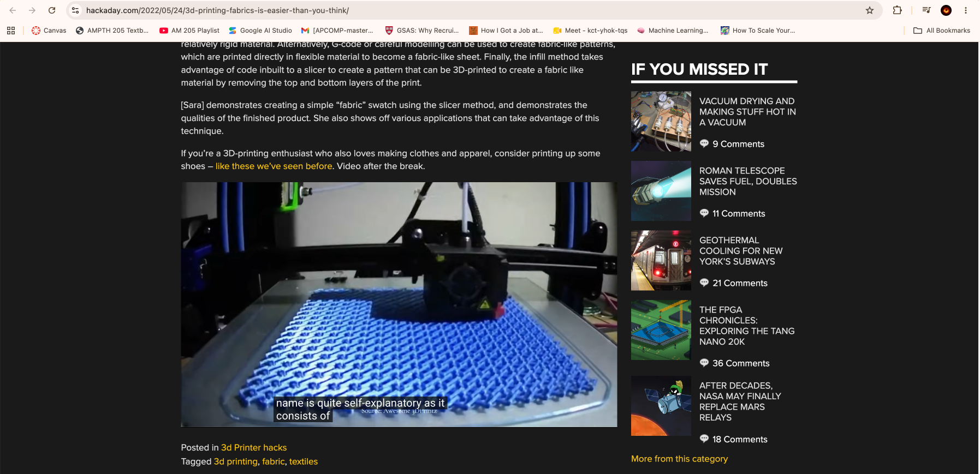Click the browser back arrow
The image size is (980, 474).
point(13,10)
